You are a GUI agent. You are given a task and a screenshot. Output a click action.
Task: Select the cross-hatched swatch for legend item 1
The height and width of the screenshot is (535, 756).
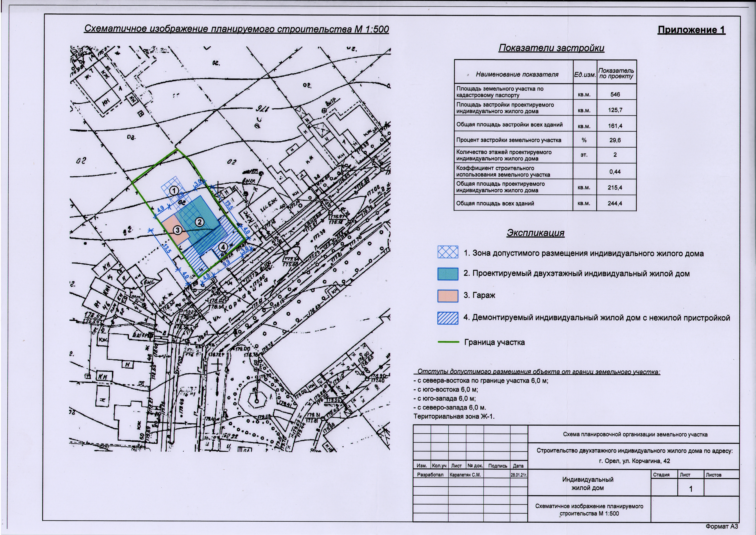pyautogui.click(x=448, y=252)
